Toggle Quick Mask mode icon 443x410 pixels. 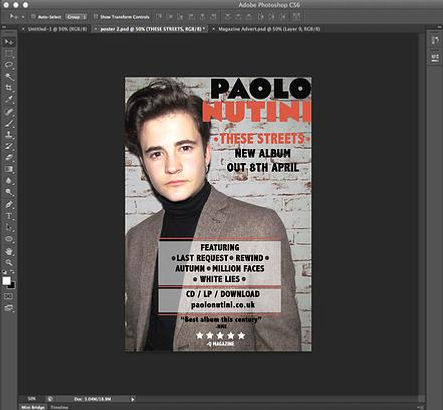[9, 296]
